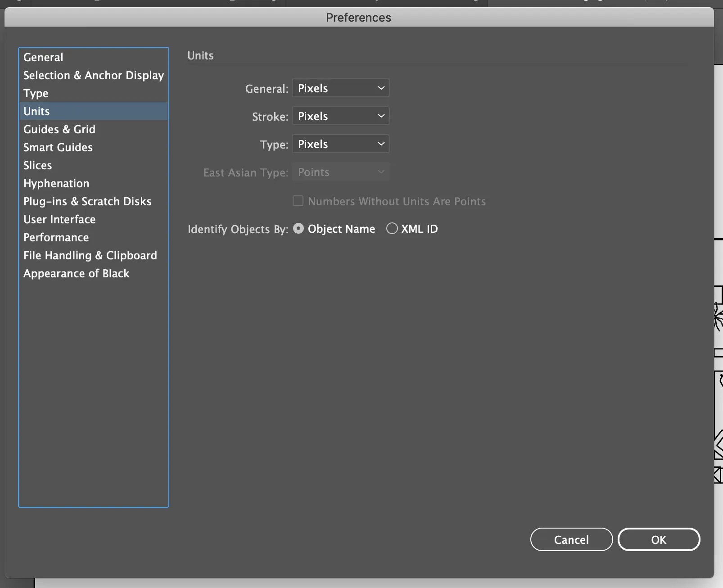
Task: Enable Numbers Without Units Are Points
Action: click(x=298, y=201)
